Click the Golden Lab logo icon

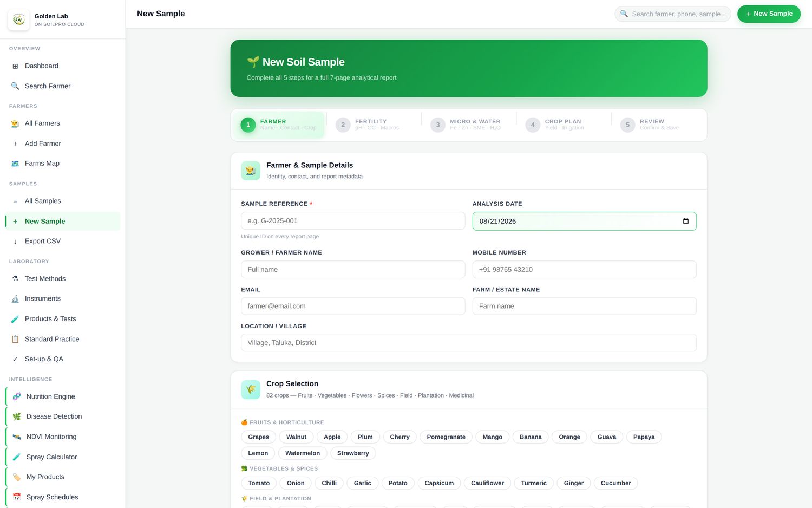click(19, 19)
